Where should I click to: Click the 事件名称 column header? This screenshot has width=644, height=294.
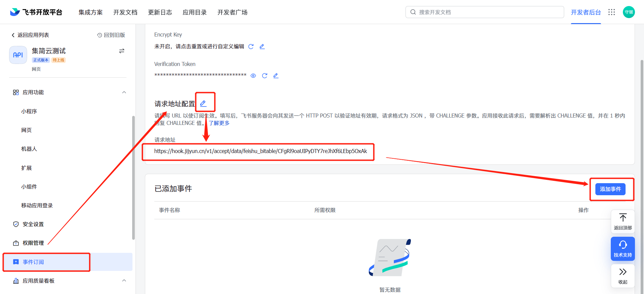coord(170,210)
